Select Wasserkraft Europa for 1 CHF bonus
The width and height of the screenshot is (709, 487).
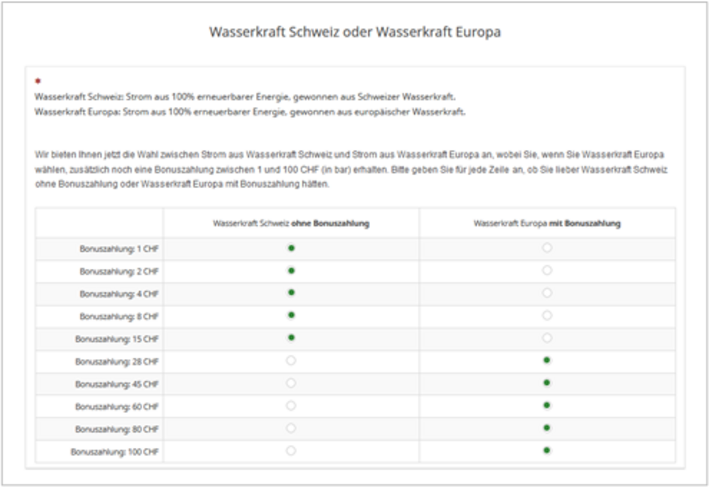tap(547, 247)
